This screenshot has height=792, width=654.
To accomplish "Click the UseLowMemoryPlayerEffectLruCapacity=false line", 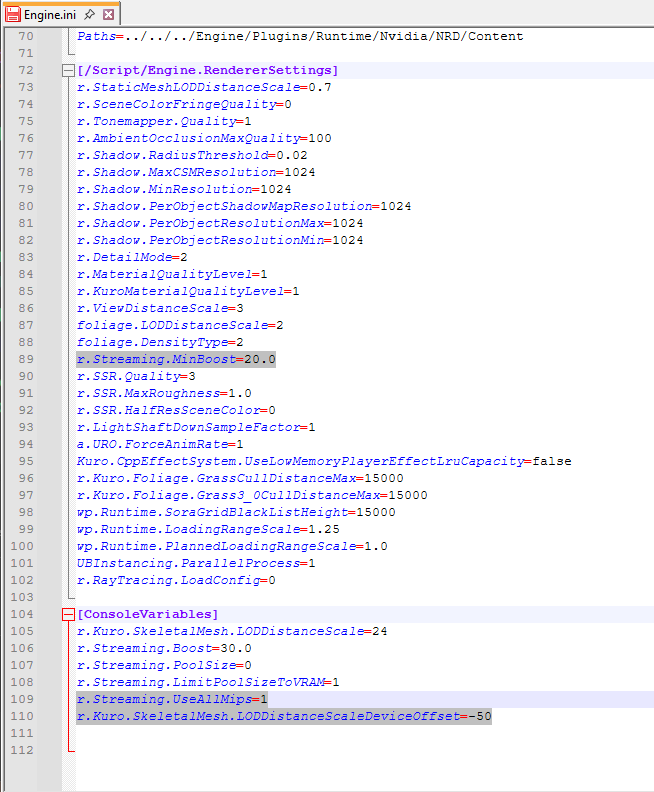I will 324,461.
